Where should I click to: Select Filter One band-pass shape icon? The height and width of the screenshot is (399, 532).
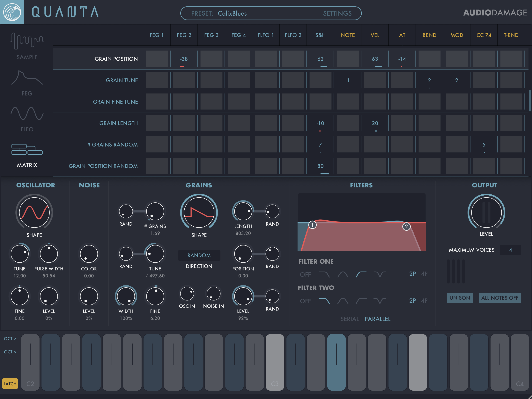tap(343, 274)
